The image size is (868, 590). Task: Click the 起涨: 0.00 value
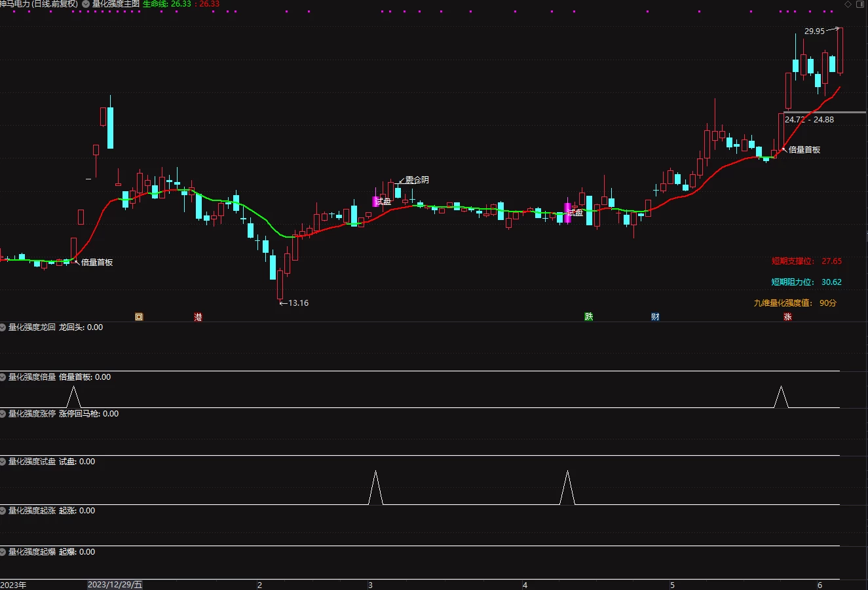[x=77, y=511]
